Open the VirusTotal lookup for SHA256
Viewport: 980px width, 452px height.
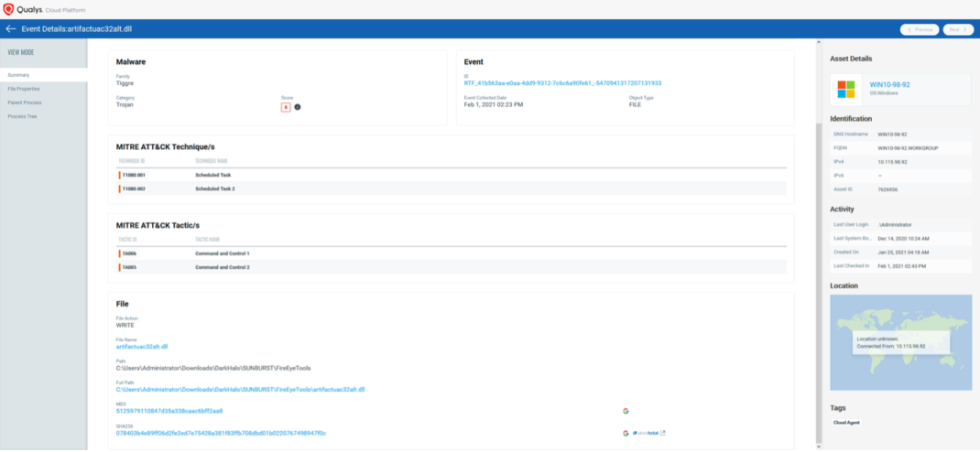[x=646, y=433]
